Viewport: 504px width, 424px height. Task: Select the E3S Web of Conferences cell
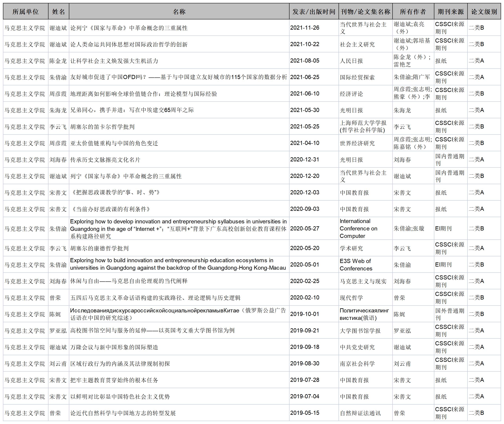point(356,265)
